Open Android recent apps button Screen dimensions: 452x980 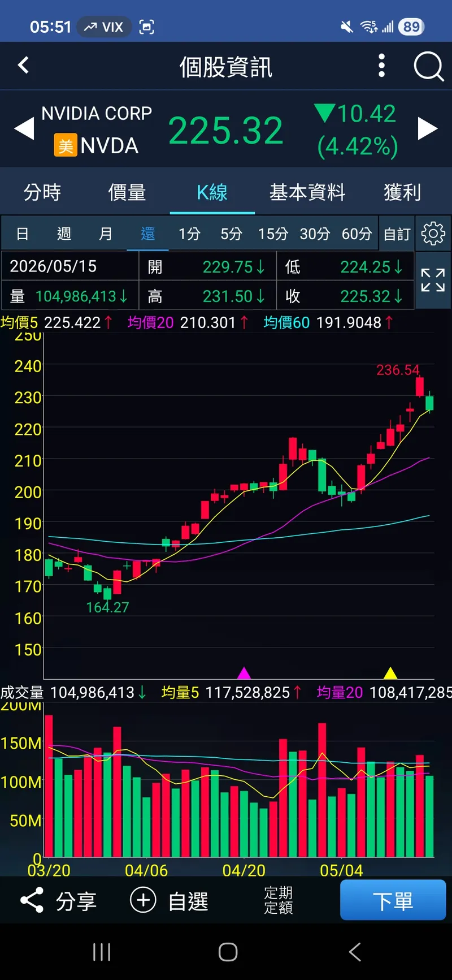(102, 952)
